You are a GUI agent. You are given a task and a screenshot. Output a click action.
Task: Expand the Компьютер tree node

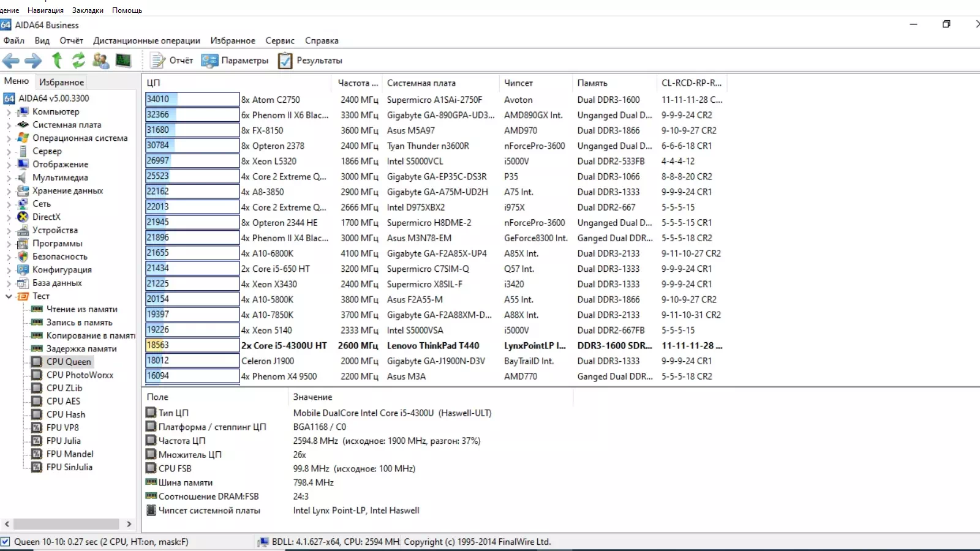pyautogui.click(x=9, y=111)
